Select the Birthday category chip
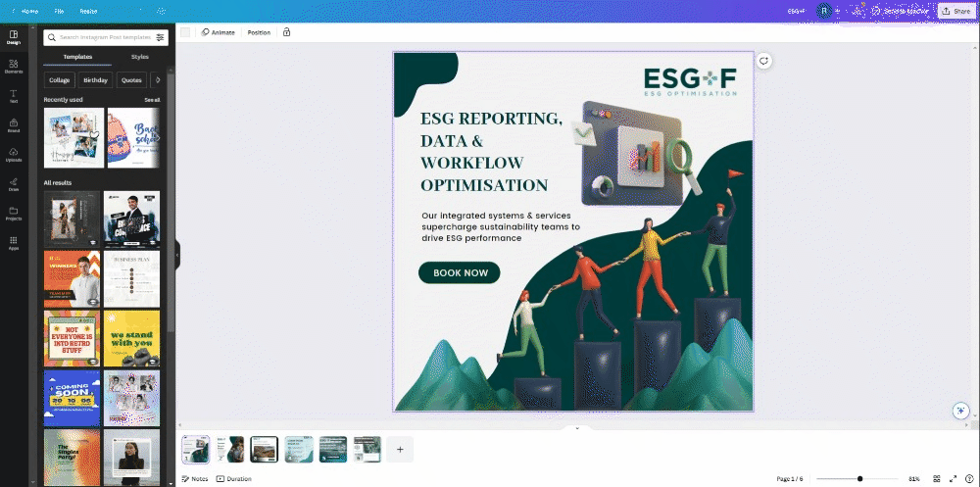The width and height of the screenshot is (980, 487). [96, 80]
